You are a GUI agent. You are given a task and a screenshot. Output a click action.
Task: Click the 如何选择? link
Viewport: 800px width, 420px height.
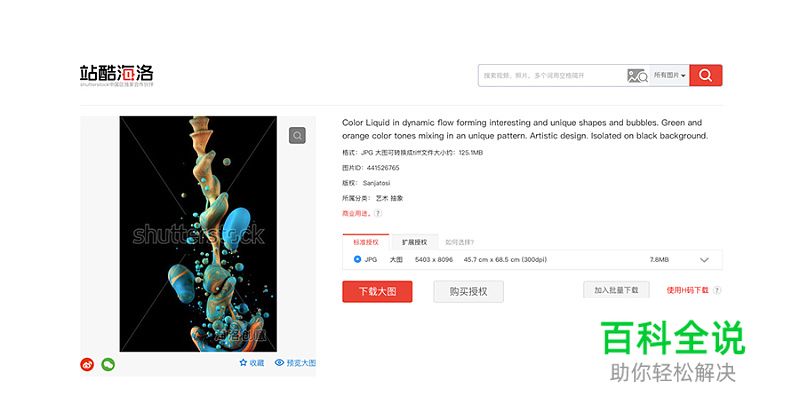point(459,242)
